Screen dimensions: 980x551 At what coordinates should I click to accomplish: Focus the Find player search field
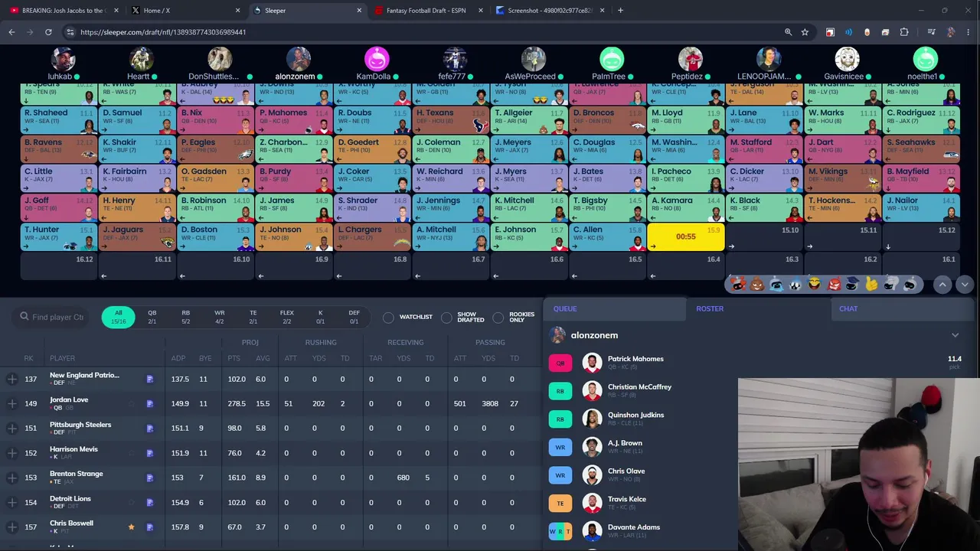click(52, 317)
